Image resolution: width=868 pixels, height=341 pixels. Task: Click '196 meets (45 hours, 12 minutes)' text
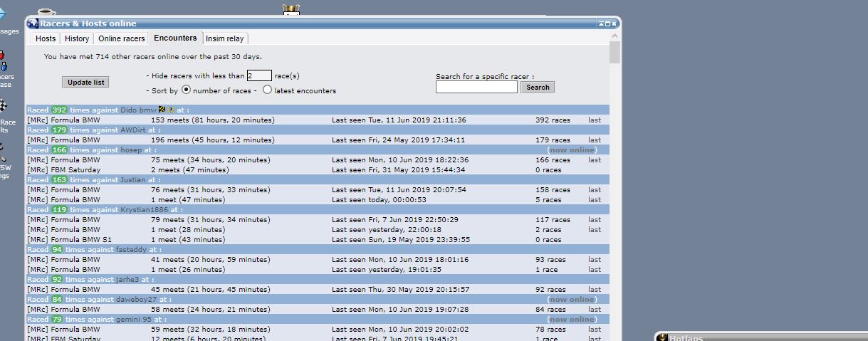[212, 140]
